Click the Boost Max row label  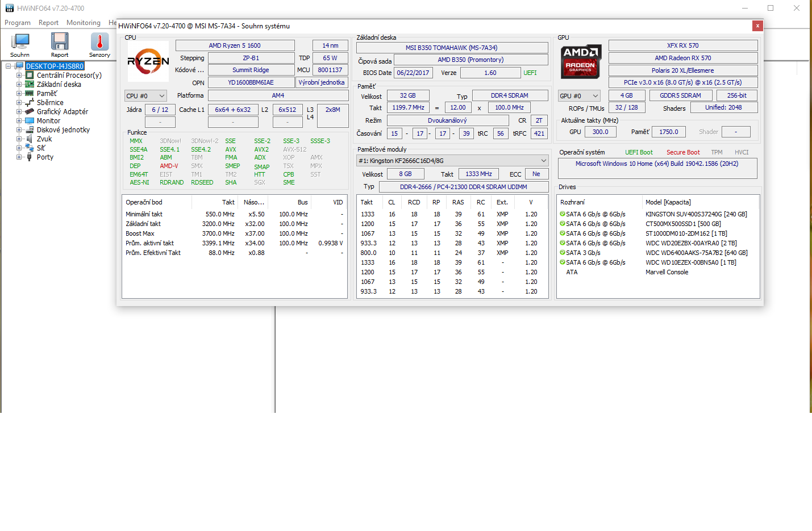(140, 233)
